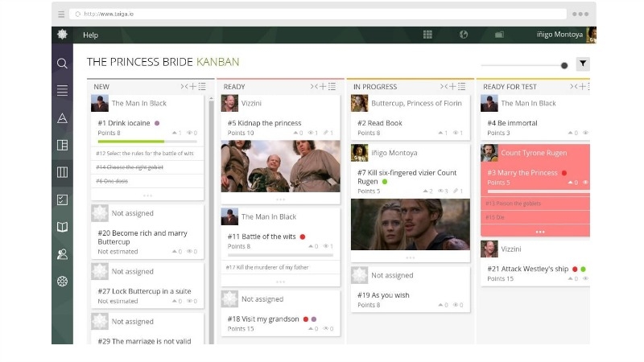Toggle watch eye on As you wish card
This screenshot has height=362, width=644.
point(456,305)
